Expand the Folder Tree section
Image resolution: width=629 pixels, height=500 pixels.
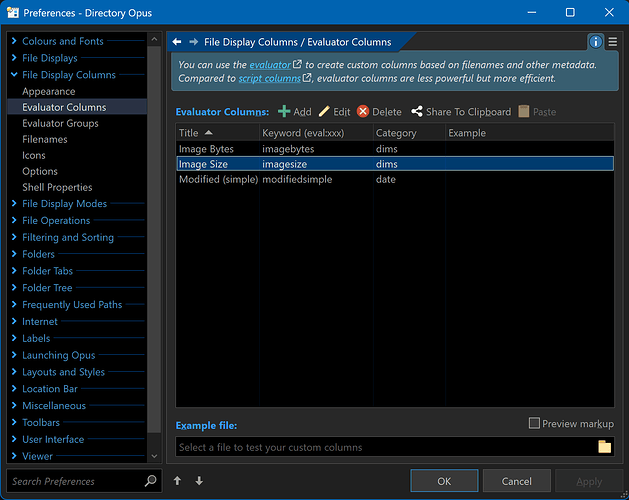click(14, 287)
